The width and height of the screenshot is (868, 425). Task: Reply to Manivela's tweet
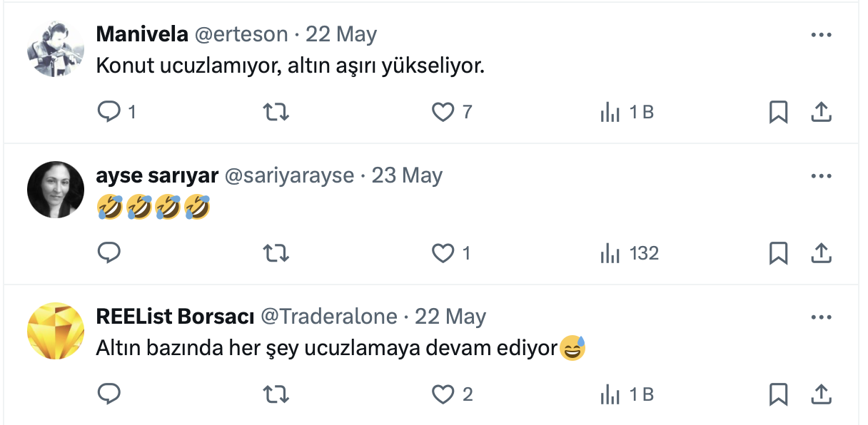[109, 112]
